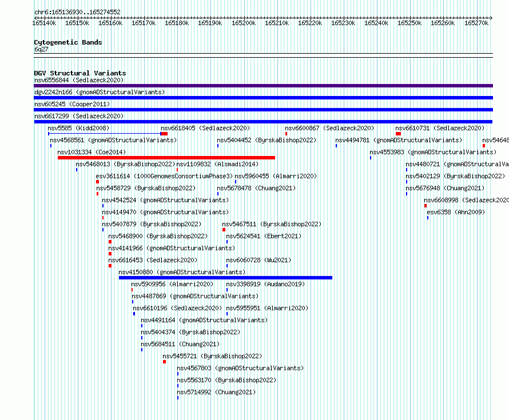This screenshot has width=509, height=420.
Task: Click esv3611614 (1000GenomesConsortiumPhase3) label
Action: (164, 176)
